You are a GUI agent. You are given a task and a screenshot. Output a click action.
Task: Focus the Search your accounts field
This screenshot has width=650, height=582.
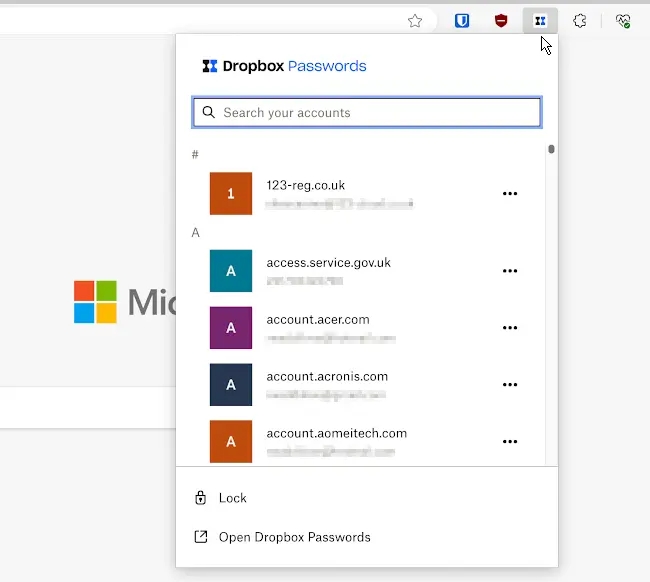point(367,112)
